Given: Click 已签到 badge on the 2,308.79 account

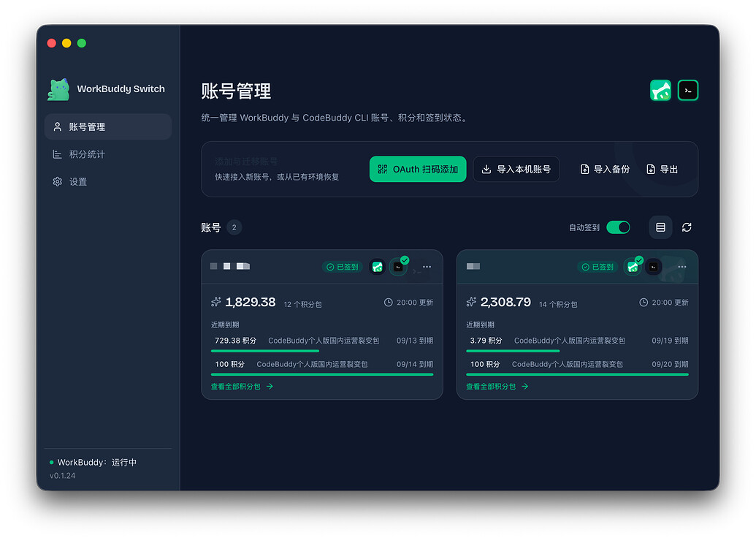Looking at the screenshot, I should (597, 267).
